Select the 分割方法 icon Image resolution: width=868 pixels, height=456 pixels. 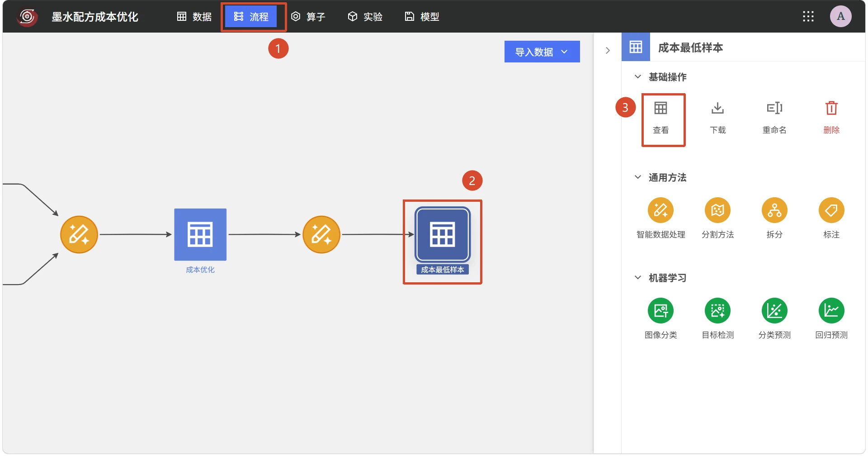pos(717,210)
